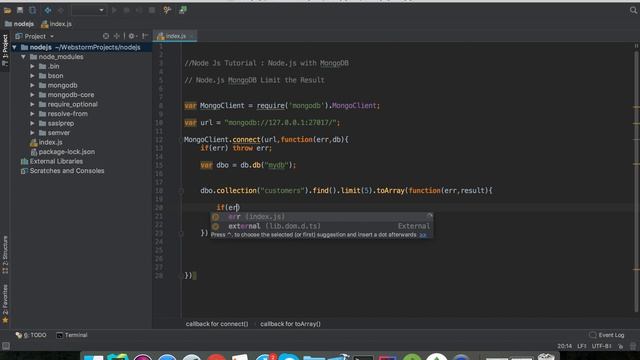Viewport: 640px width, 360px height.
Task: Click the nodejs breadcrumb in the navigation bar
Action: click(19, 24)
